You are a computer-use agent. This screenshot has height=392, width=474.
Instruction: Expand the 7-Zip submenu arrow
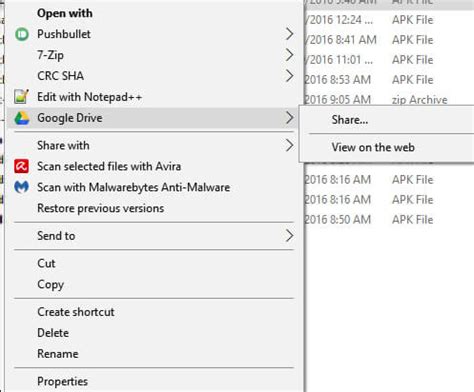coord(289,55)
